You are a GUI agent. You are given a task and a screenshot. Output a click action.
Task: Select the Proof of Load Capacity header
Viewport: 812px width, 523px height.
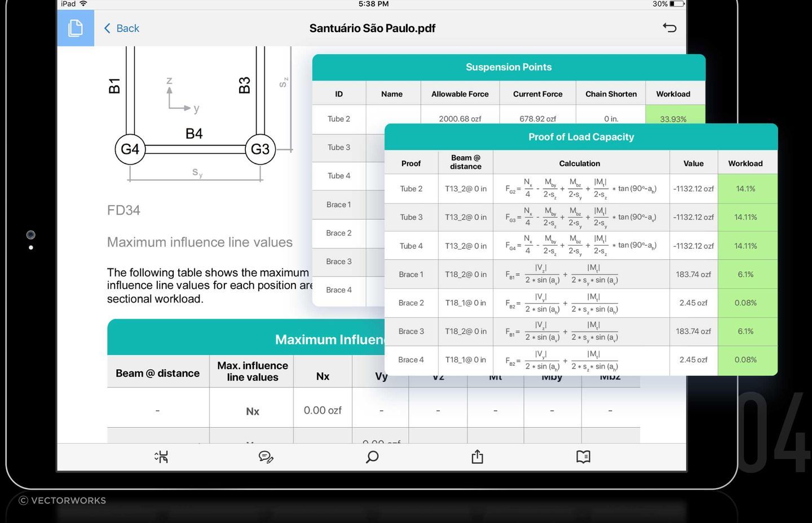point(581,137)
